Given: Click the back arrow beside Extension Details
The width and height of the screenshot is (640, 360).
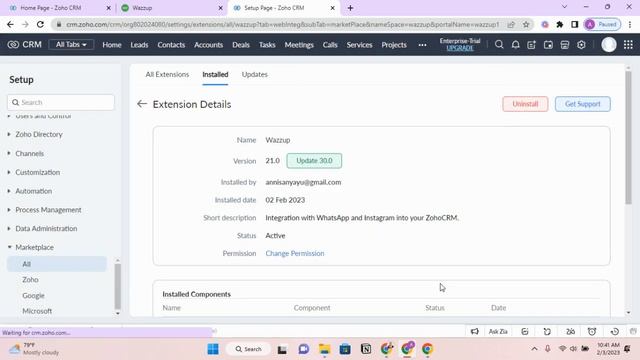Looking at the screenshot, I should pos(142,104).
